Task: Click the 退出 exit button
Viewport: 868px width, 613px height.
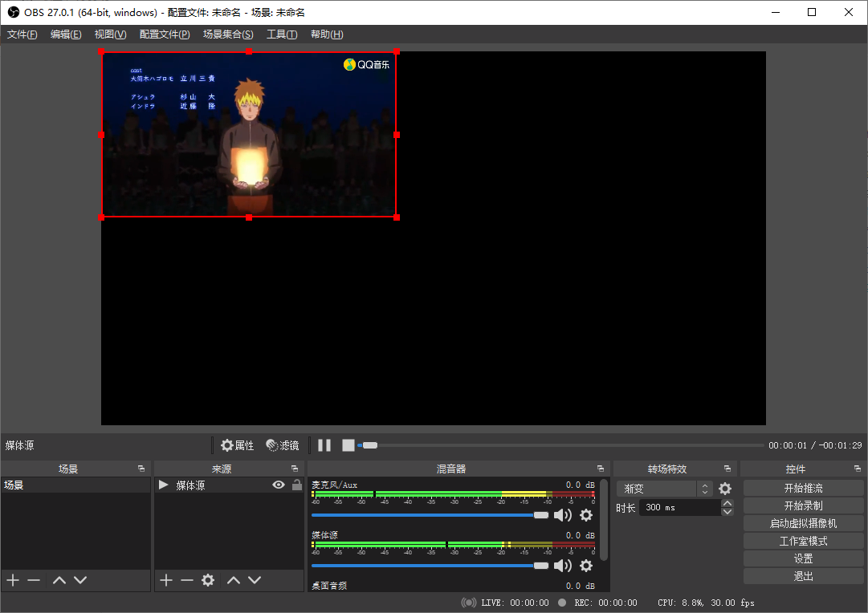Action: pyautogui.click(x=803, y=576)
